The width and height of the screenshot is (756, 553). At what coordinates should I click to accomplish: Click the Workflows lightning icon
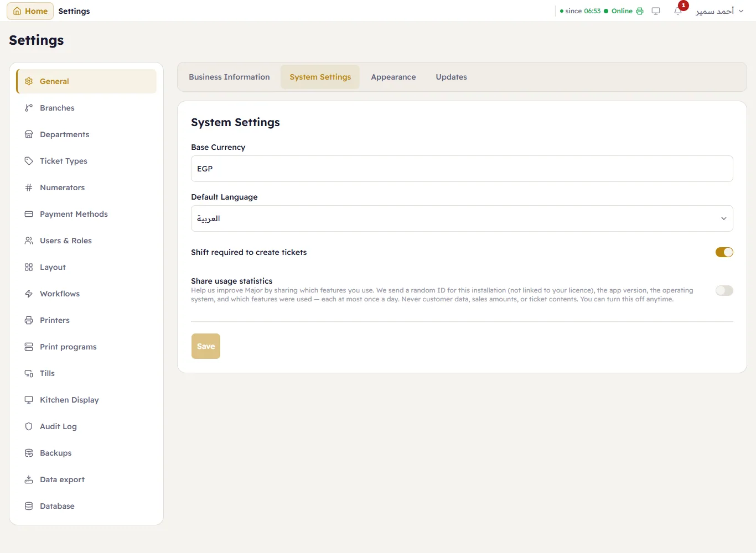point(29,294)
